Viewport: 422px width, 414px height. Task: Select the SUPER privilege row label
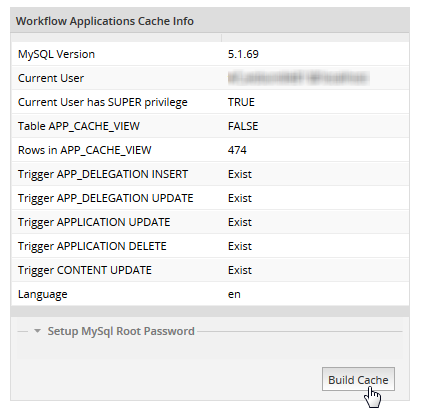click(x=103, y=102)
